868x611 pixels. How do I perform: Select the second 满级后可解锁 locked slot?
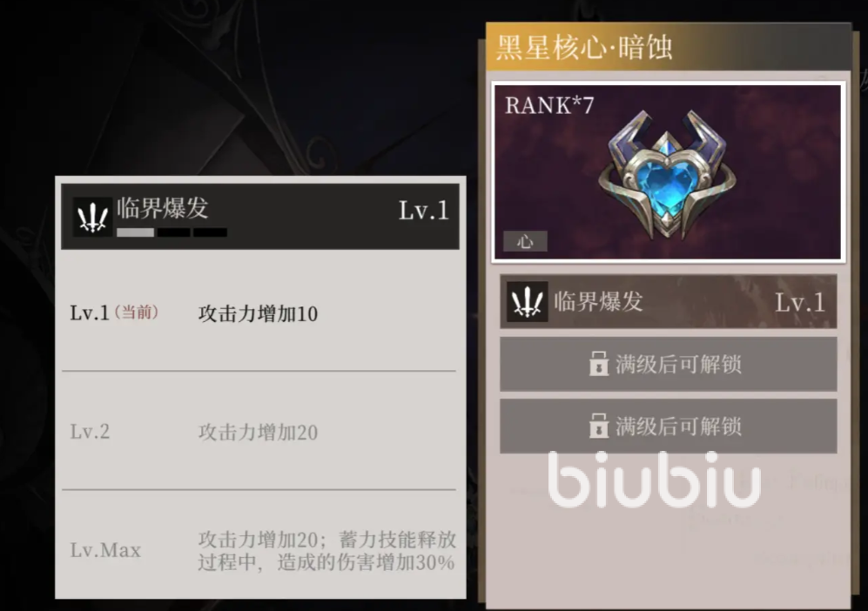[x=668, y=426]
